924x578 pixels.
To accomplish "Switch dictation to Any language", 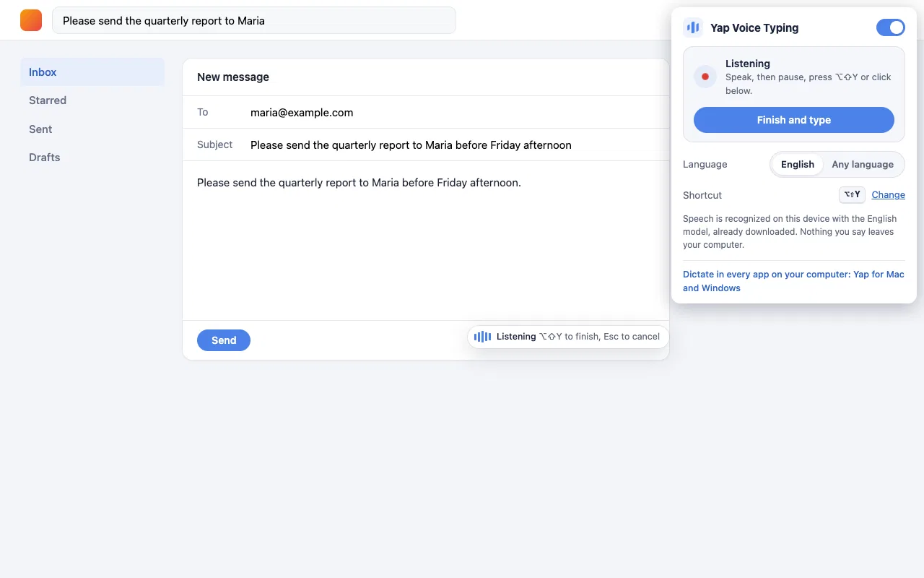I will point(863,164).
